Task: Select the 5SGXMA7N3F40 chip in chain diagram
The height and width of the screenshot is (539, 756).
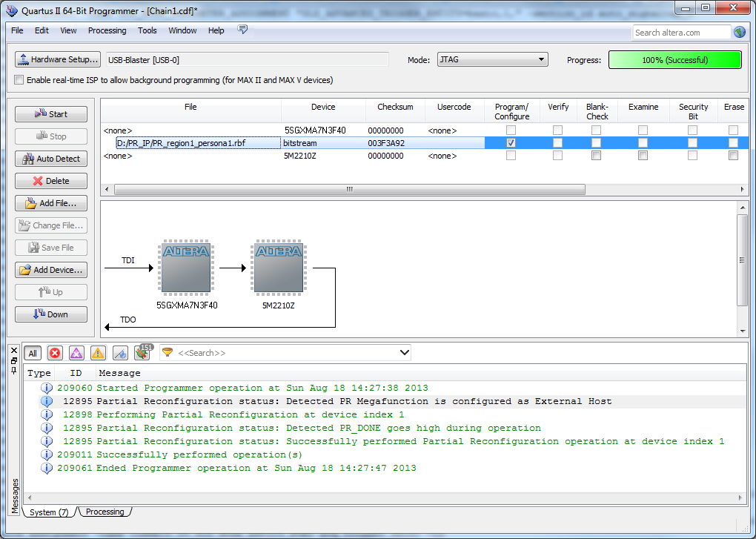Action: [x=187, y=268]
